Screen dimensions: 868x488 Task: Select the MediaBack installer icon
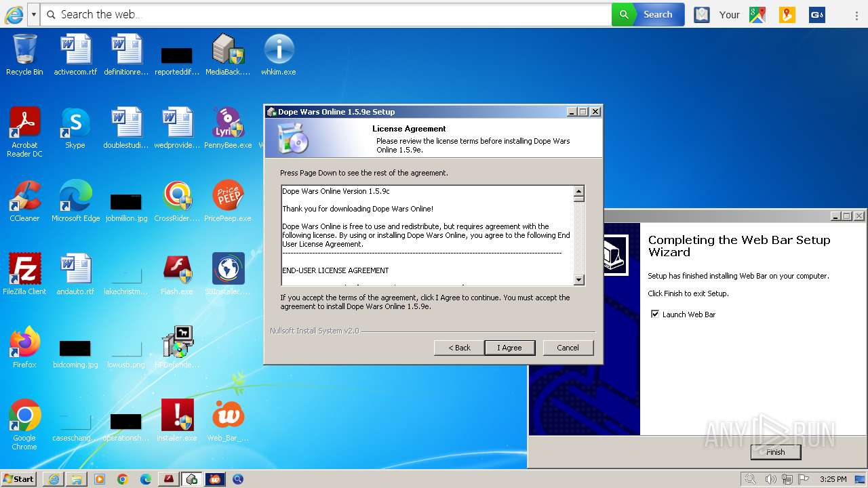pos(228,49)
